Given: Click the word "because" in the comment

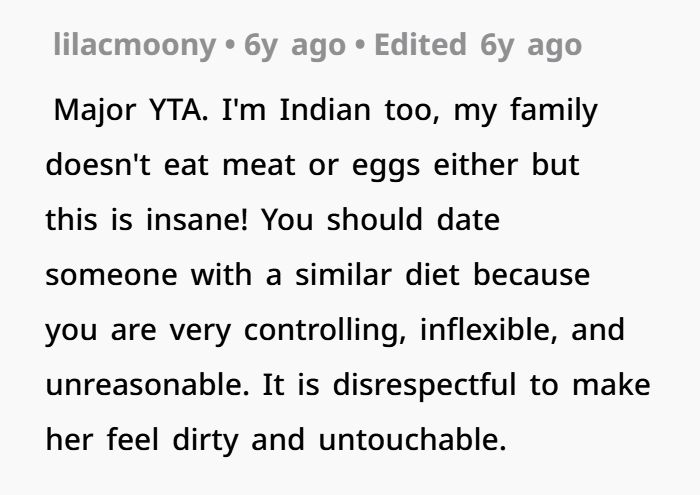Looking at the screenshot, I should click(x=531, y=274).
